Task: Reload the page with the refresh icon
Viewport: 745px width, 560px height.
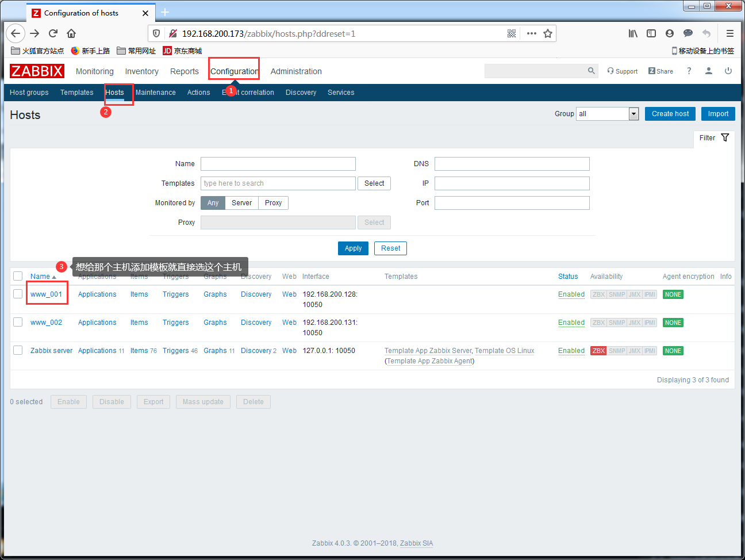Action: [x=53, y=33]
